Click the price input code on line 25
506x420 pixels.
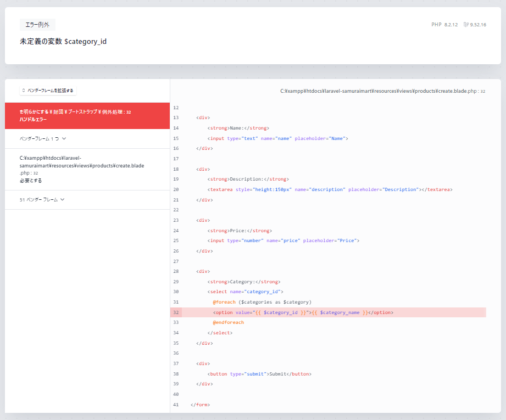pos(283,240)
